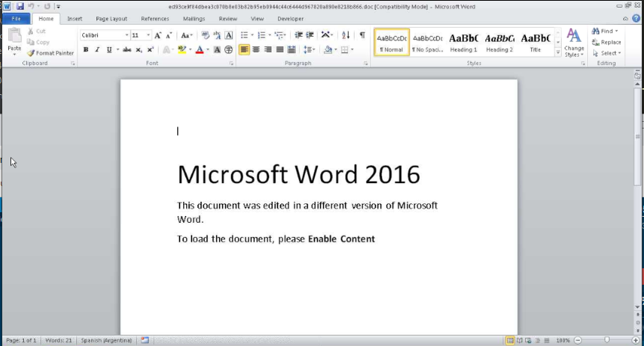Click the Character Shading icon
Viewport: 644px width, 346px height.
(217, 49)
